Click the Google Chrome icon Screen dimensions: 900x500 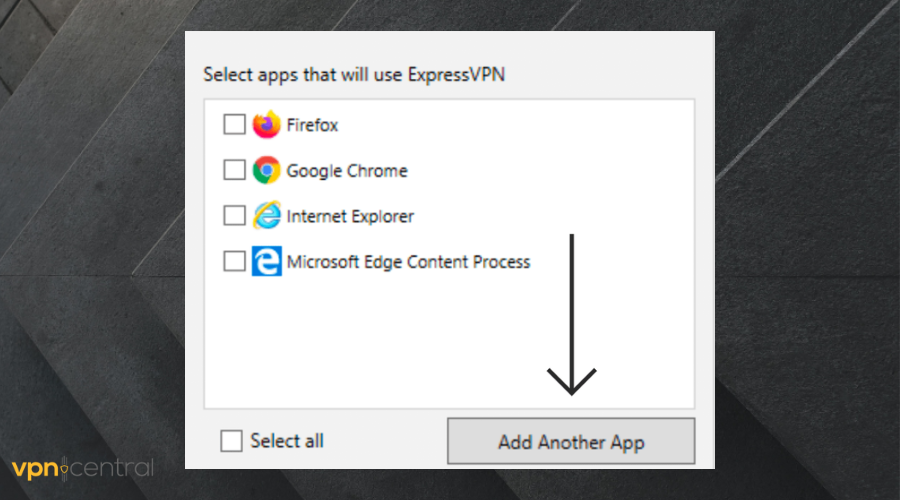point(266,171)
